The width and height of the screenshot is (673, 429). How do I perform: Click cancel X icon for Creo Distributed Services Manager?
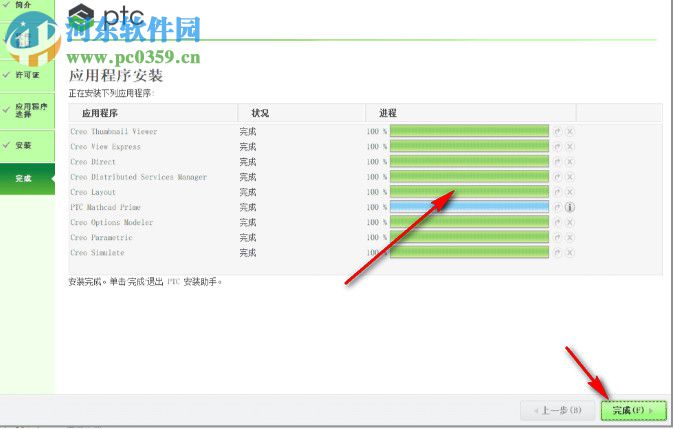tap(570, 177)
